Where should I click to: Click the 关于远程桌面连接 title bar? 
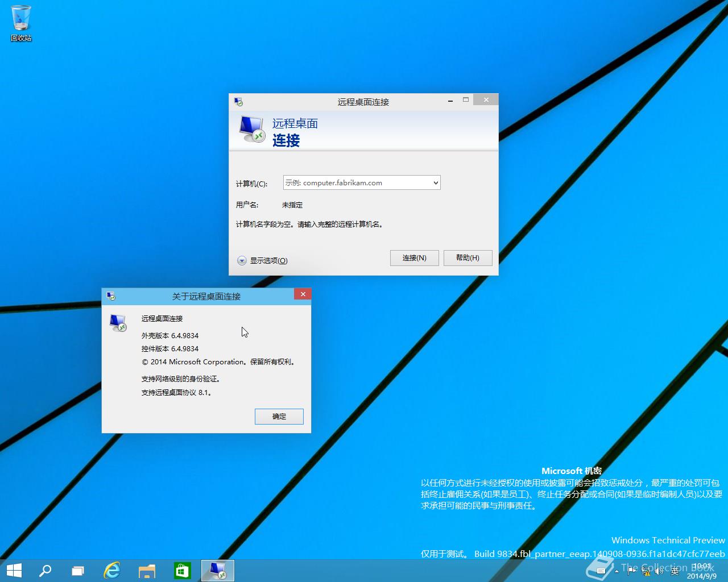206,296
